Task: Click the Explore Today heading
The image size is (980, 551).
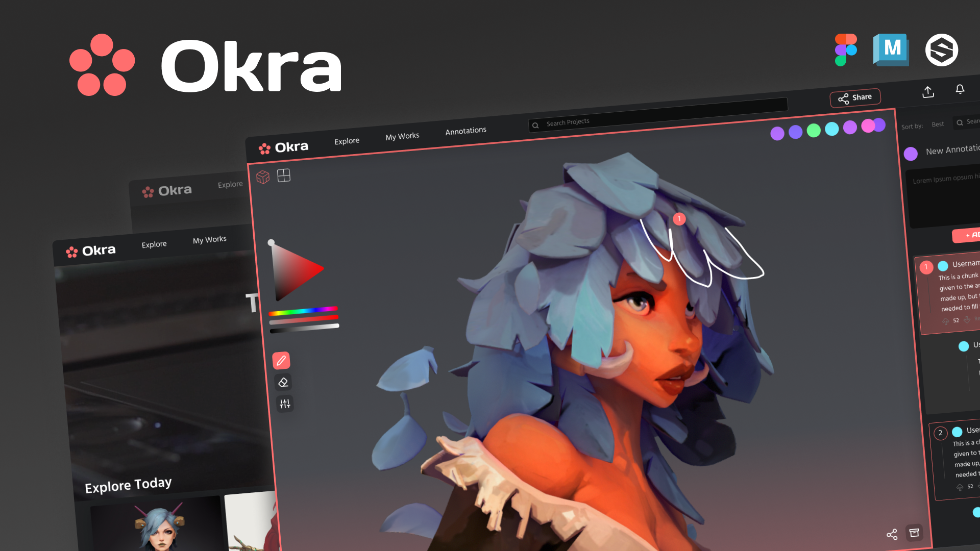Action: pos(128,485)
